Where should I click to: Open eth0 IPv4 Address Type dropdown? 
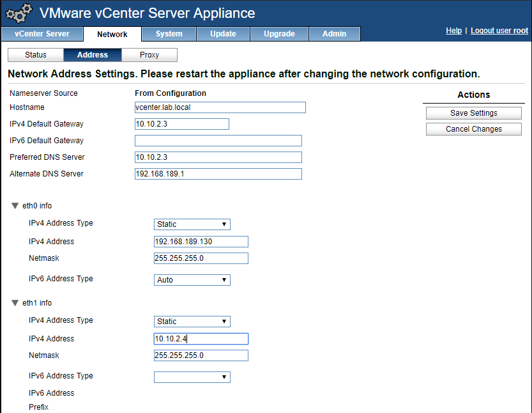[x=192, y=224]
